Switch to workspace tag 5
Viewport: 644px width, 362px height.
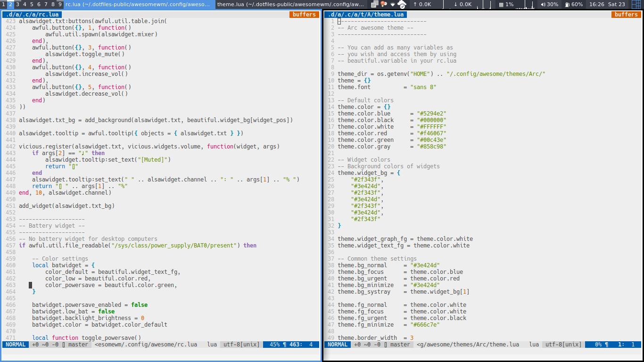(32, 4)
